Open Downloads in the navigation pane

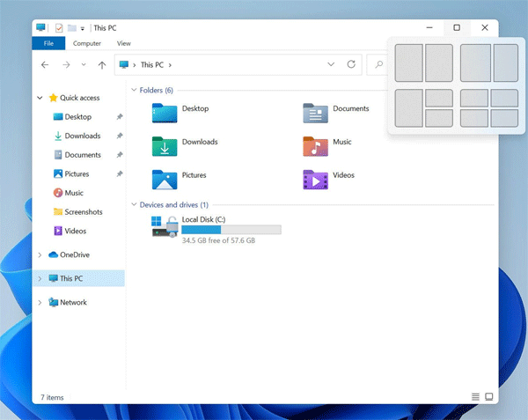click(83, 136)
